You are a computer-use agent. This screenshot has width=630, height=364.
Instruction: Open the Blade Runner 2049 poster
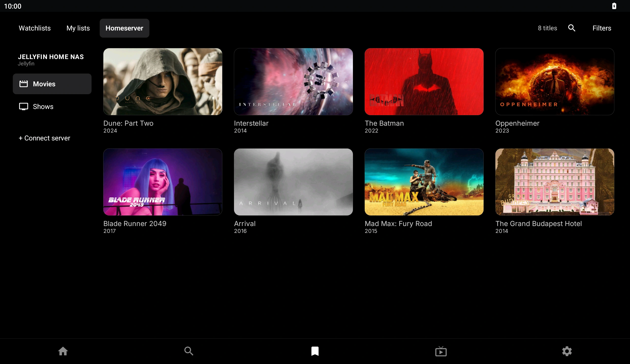click(163, 182)
